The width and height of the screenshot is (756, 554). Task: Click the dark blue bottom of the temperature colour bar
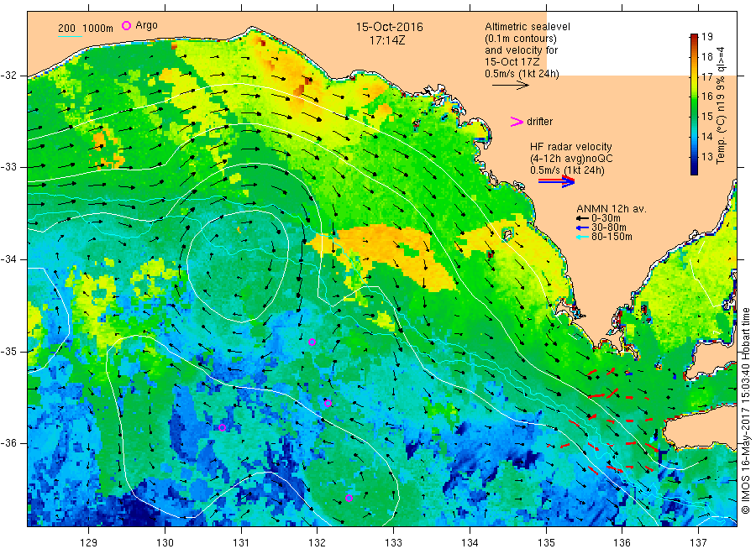tap(694, 169)
